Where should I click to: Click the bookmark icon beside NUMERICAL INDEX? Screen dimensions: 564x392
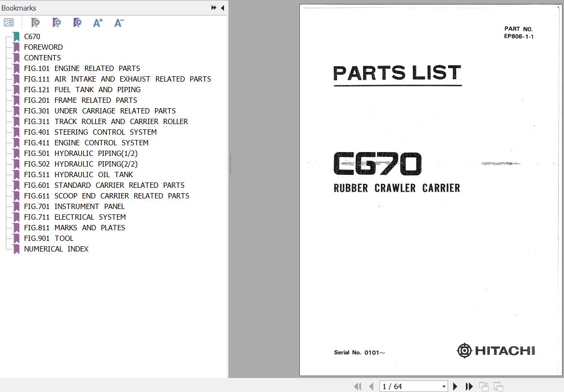16,249
